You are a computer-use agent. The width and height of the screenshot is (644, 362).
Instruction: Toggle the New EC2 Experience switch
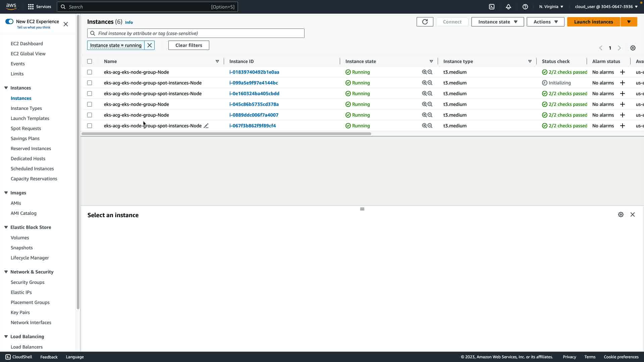tap(9, 21)
